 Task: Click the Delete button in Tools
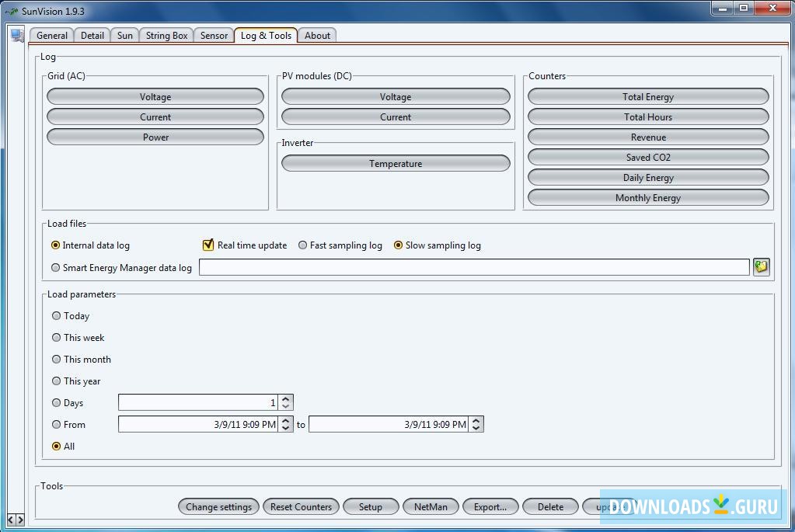point(550,506)
